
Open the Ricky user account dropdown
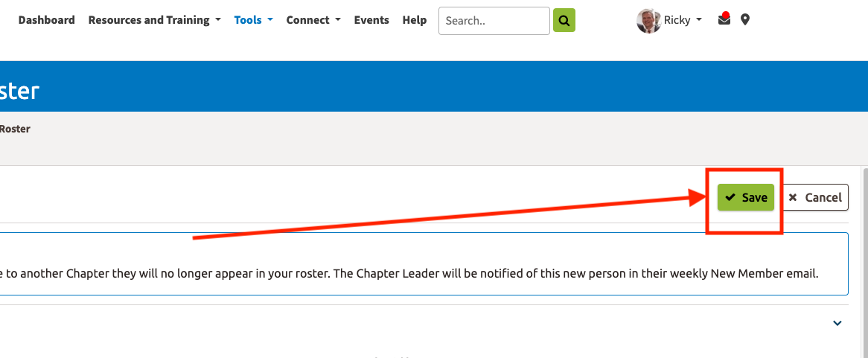tap(683, 20)
